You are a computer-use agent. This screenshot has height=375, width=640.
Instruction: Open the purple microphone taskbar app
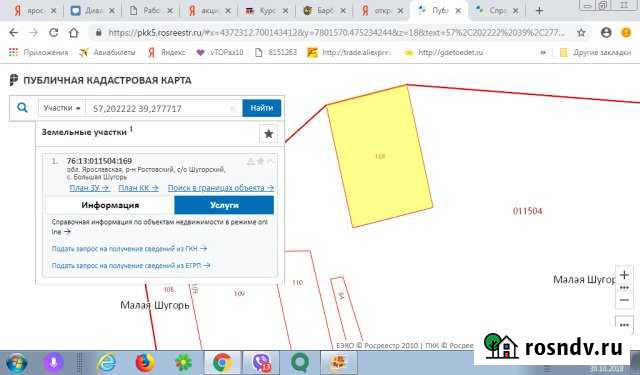click(x=53, y=362)
